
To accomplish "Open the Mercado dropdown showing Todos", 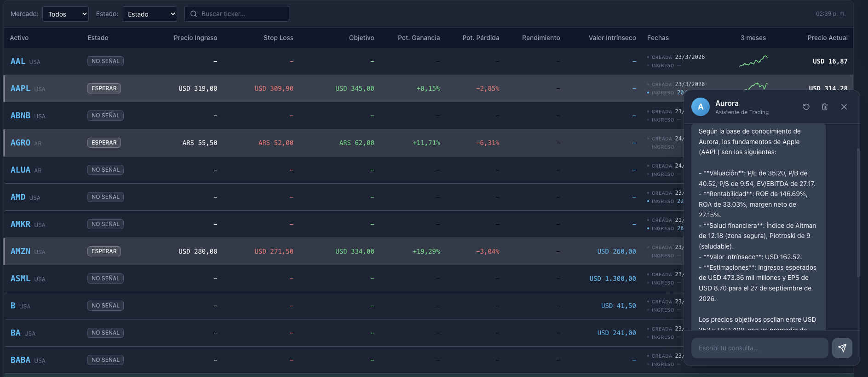I will click(x=65, y=14).
